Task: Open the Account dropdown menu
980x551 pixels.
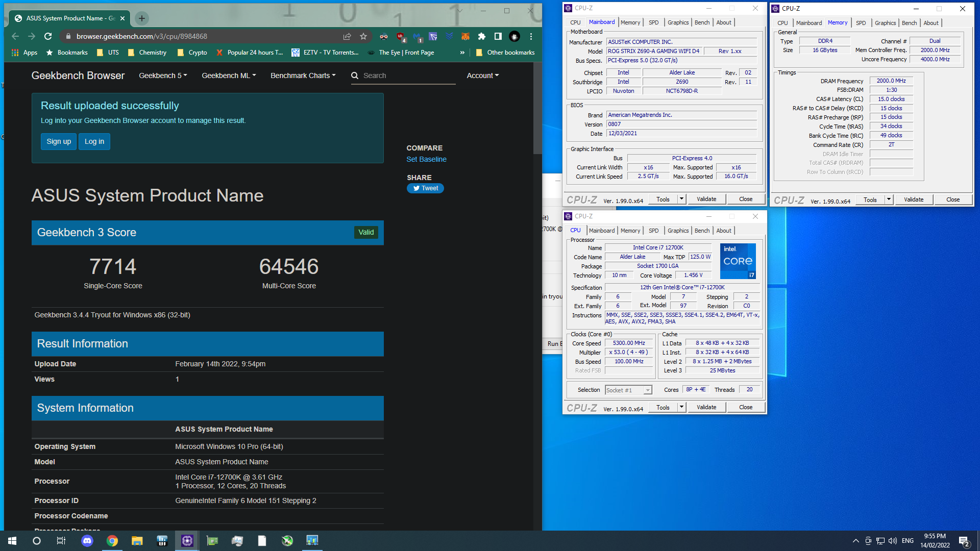Action: [483, 76]
